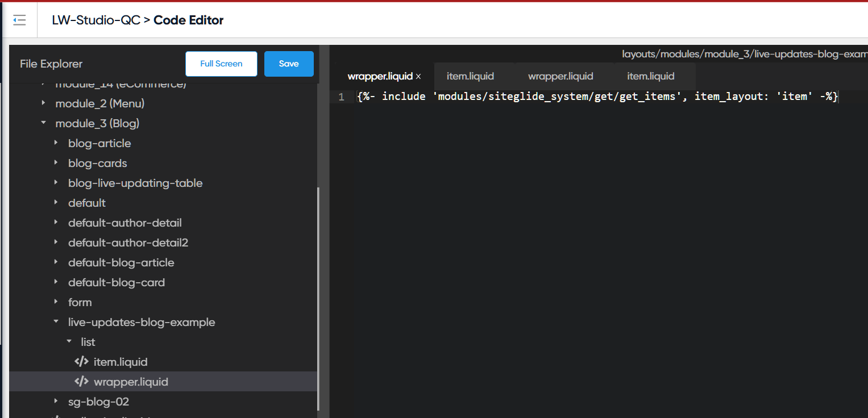The image size is (868, 418).
Task: Select the blog-cards folder name
Action: [98, 163]
